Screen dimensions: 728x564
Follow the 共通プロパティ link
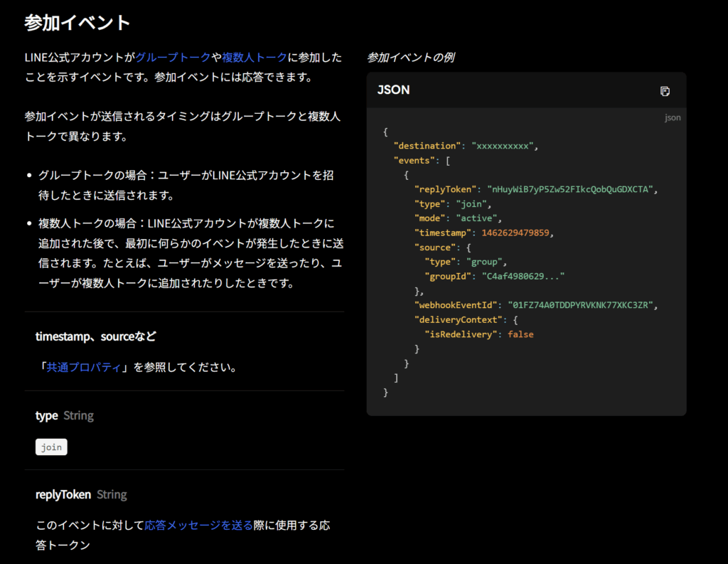84,367
